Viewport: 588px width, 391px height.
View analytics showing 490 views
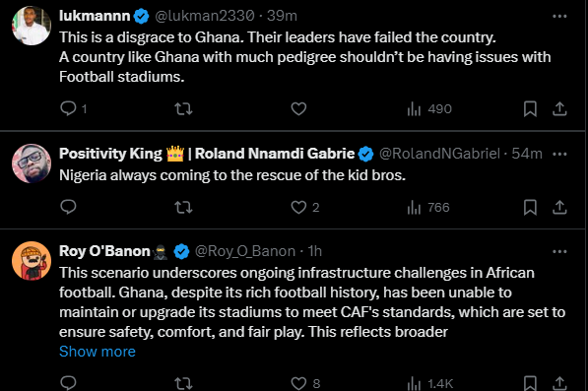tap(429, 109)
